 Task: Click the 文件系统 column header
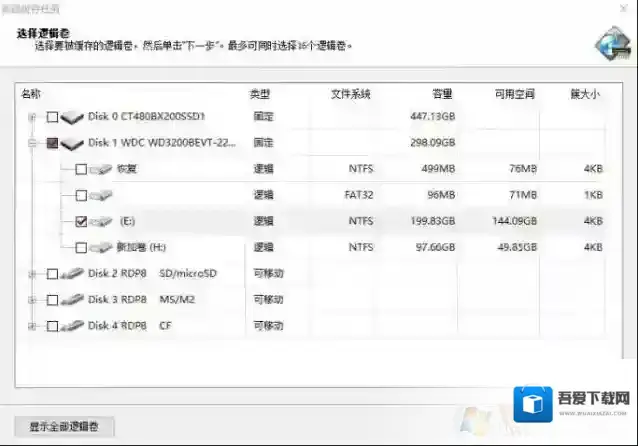click(x=350, y=94)
